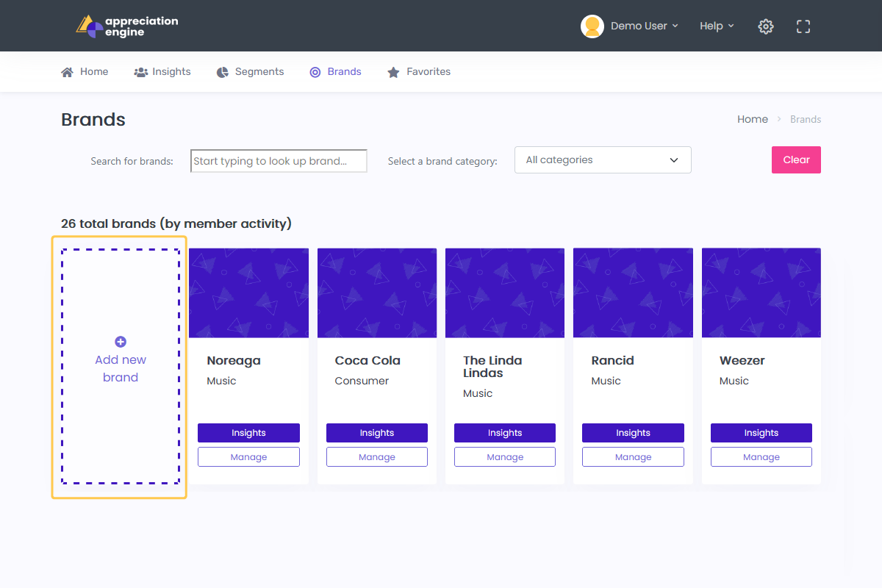The image size is (882, 588).
Task: Click the Rancid card banner image
Action: click(x=633, y=293)
